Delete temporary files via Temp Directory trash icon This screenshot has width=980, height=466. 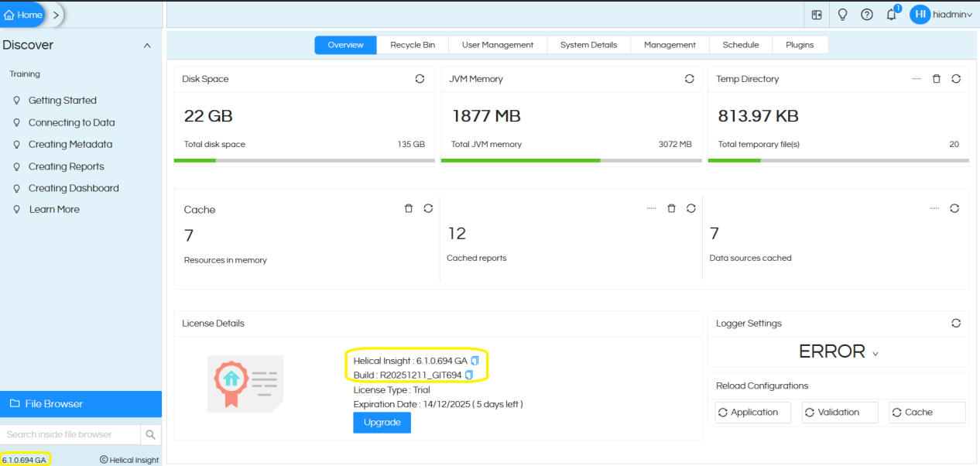pyautogui.click(x=937, y=78)
